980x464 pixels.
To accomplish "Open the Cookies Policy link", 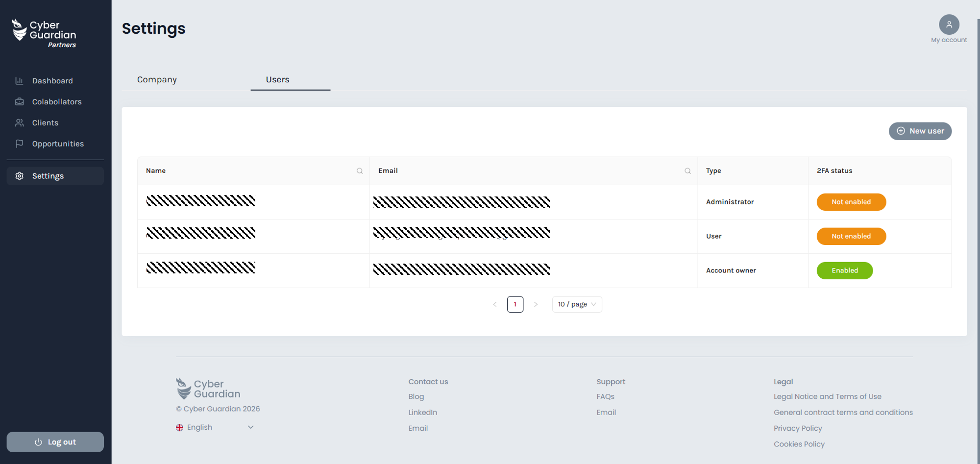I will click(799, 444).
